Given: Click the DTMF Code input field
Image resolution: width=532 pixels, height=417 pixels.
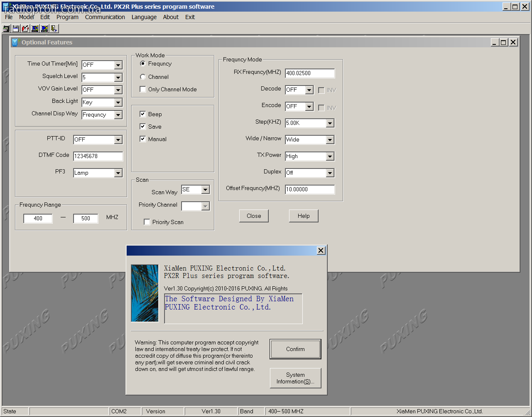Looking at the screenshot, I should pos(98,156).
